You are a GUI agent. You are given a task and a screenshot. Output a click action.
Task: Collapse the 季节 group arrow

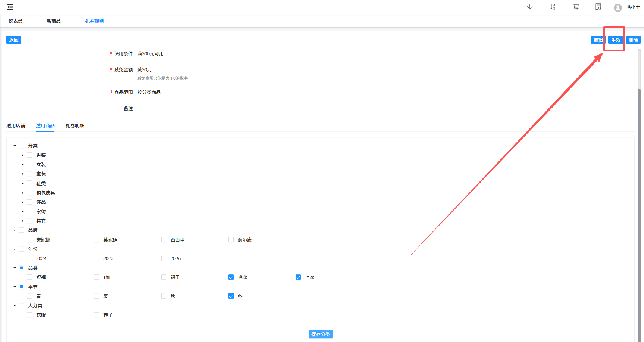(15, 287)
